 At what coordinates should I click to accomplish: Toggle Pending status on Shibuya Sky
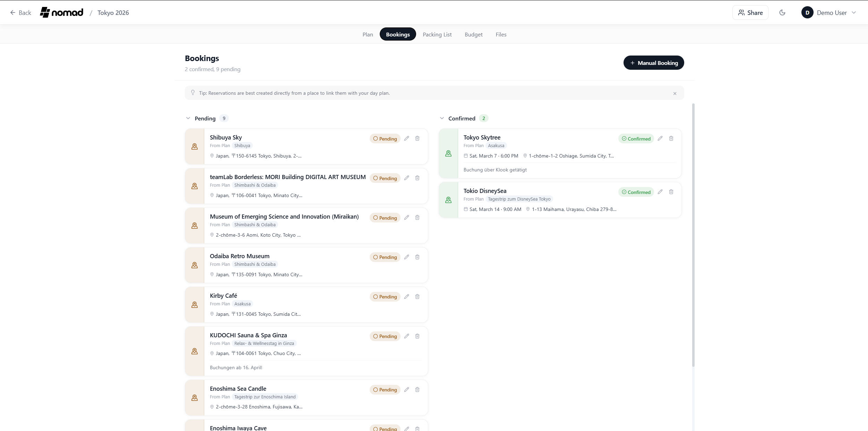pyautogui.click(x=385, y=138)
